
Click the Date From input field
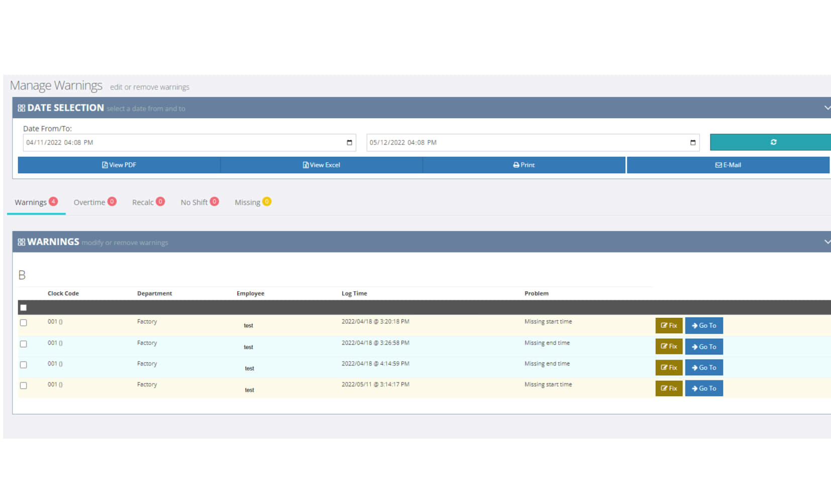181,143
